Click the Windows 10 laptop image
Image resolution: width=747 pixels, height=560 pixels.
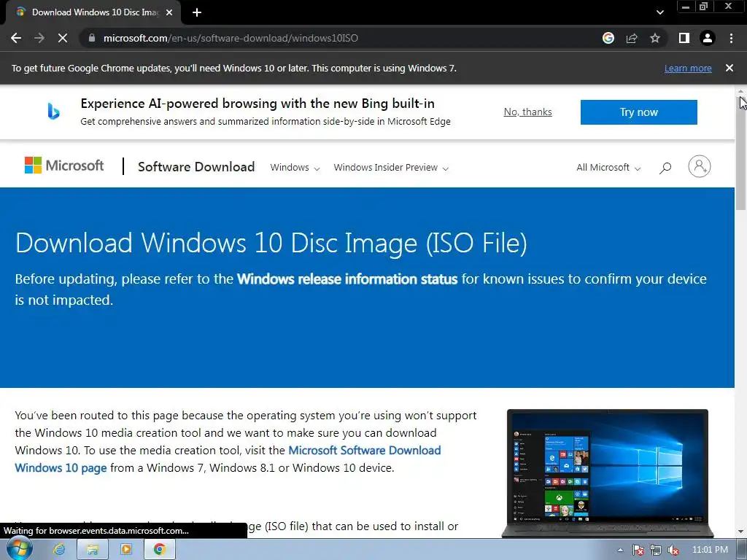608,472
